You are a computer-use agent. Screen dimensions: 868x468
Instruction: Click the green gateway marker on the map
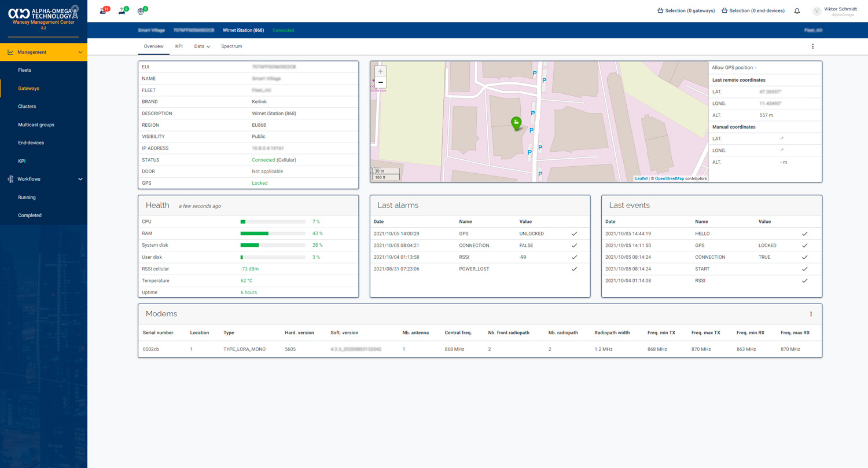pos(516,122)
